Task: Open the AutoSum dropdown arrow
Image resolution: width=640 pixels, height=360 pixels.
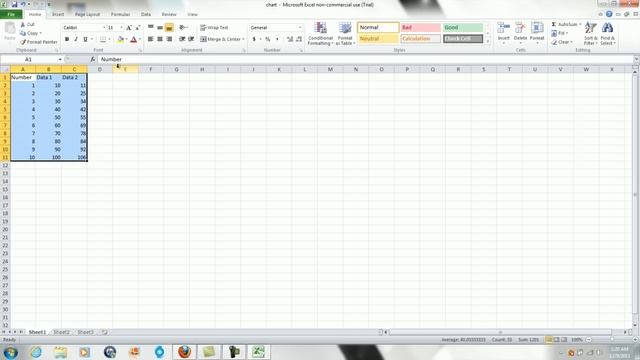Action: tap(580, 24)
